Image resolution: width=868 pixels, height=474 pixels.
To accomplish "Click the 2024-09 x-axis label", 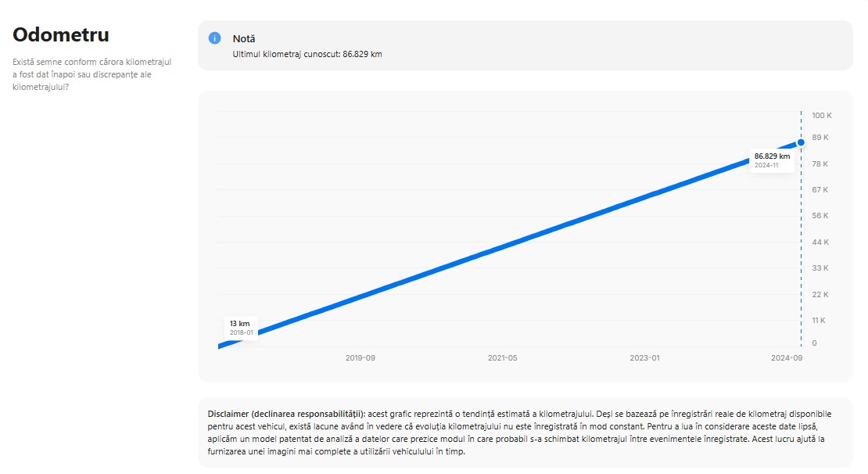I will [787, 357].
